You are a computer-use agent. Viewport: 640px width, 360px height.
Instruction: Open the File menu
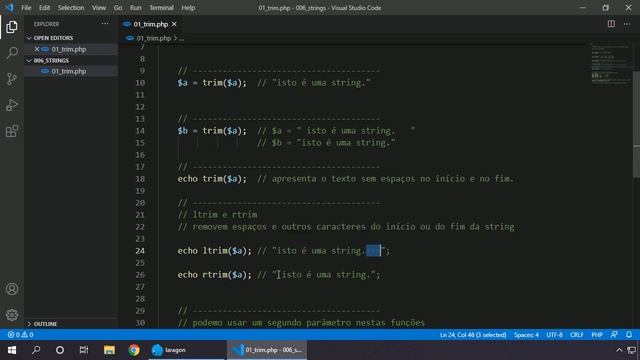[x=26, y=8]
